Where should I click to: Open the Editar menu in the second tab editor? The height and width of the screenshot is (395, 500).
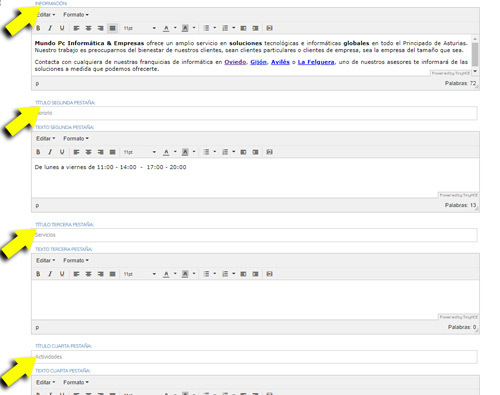pyautogui.click(x=45, y=138)
